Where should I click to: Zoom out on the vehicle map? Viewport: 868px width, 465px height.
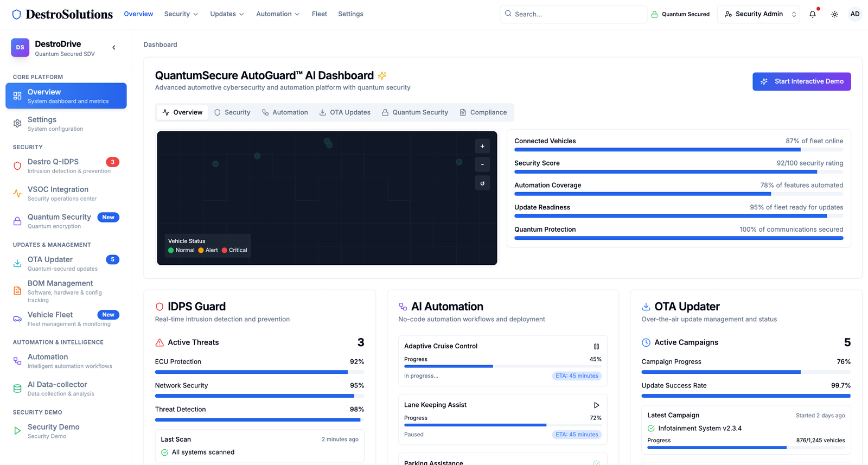pos(482,164)
